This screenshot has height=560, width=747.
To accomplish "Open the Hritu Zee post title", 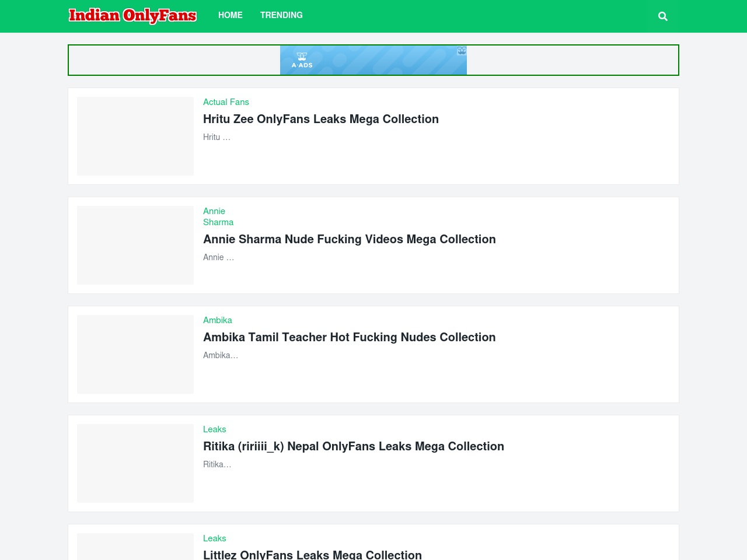I will [321, 119].
